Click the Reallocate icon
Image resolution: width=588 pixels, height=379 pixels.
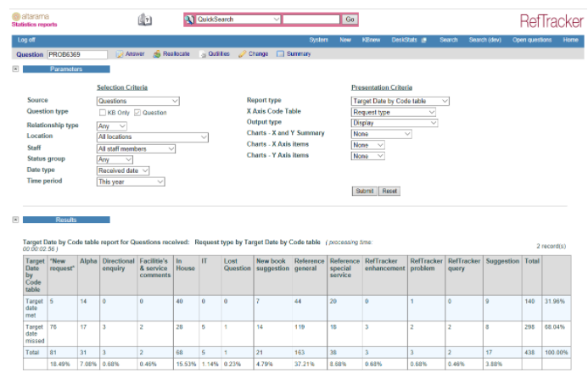point(158,54)
